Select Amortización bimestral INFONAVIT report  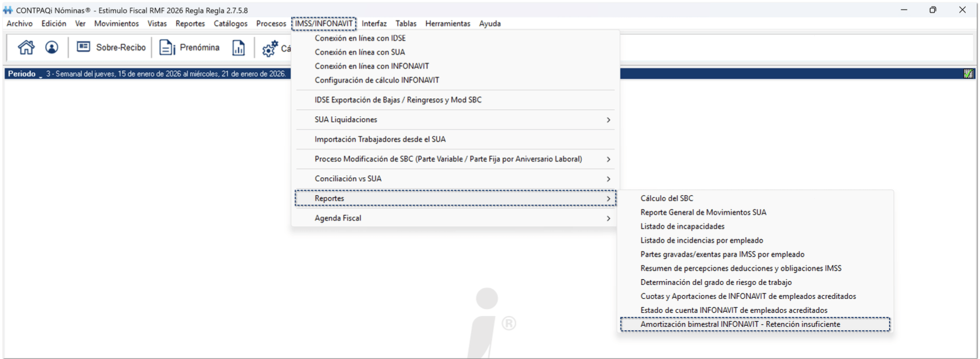740,324
